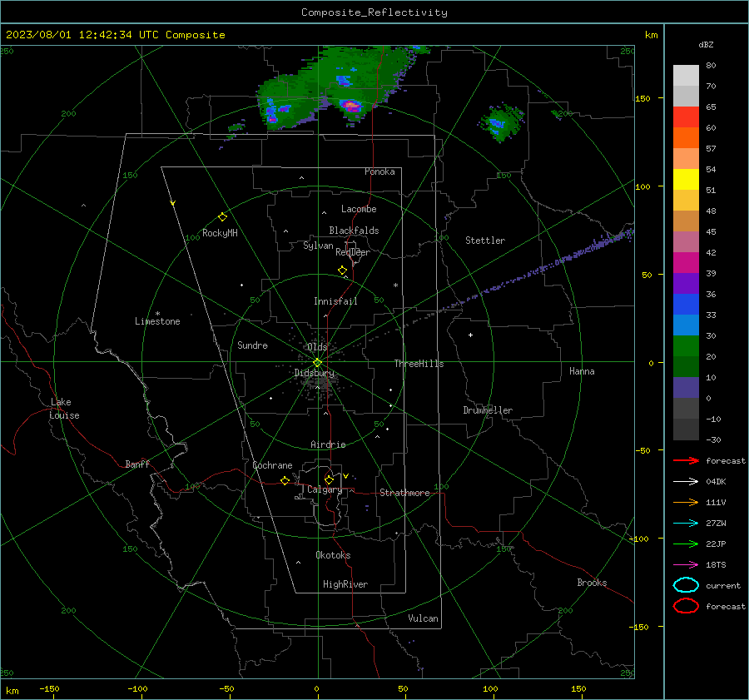The height and width of the screenshot is (700, 749).
Task: Click the Innisfail city label
Action: (335, 301)
